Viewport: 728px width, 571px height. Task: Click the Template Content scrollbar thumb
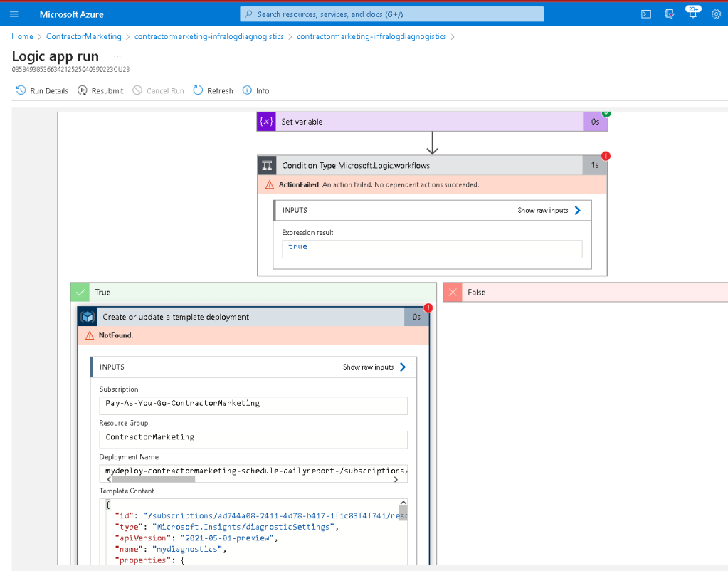pos(403,513)
